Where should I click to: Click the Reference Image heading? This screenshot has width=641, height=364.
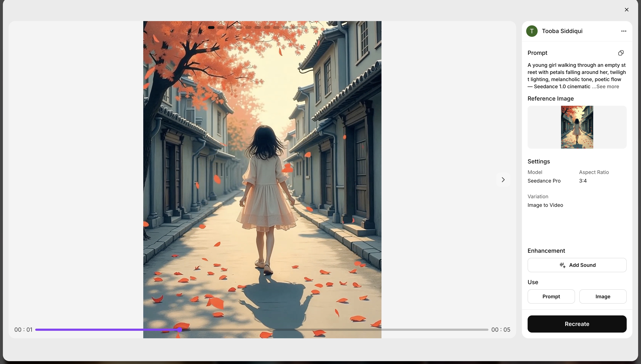tap(550, 98)
